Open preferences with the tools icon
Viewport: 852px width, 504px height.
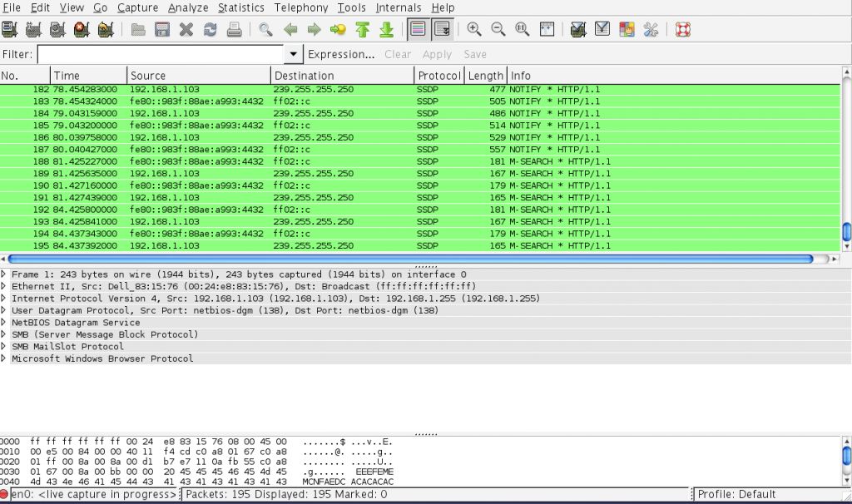651,29
